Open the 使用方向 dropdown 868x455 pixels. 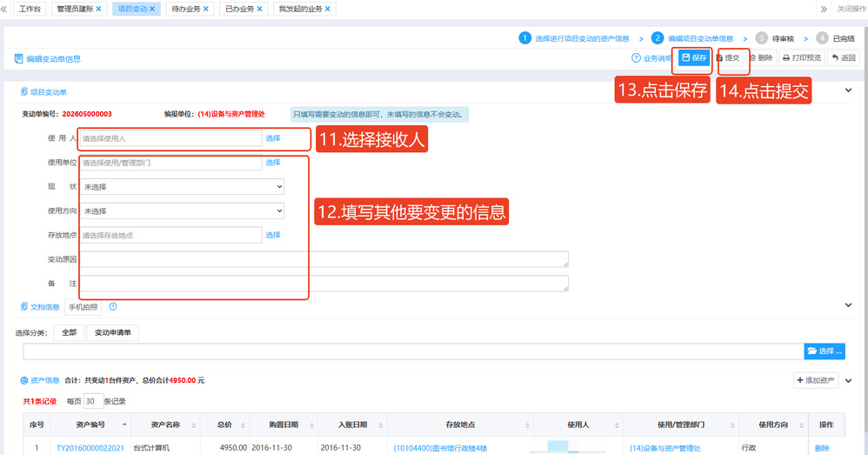pos(183,211)
